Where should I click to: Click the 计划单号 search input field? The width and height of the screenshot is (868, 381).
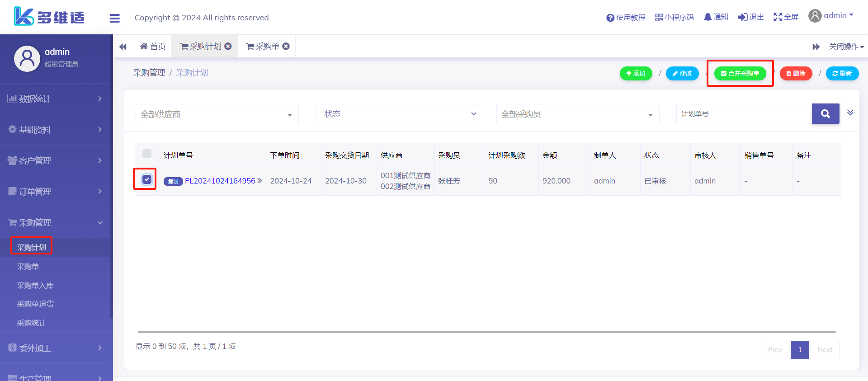point(744,114)
